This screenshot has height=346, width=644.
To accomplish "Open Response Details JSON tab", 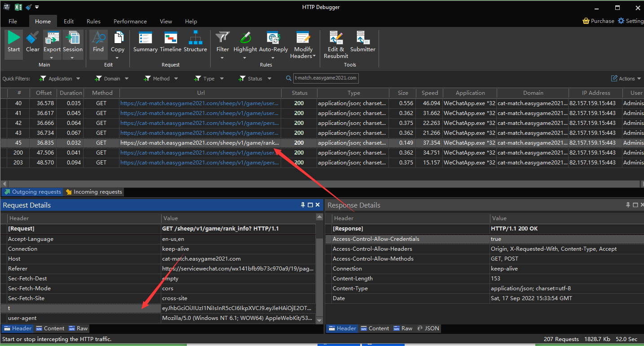I will coord(428,328).
